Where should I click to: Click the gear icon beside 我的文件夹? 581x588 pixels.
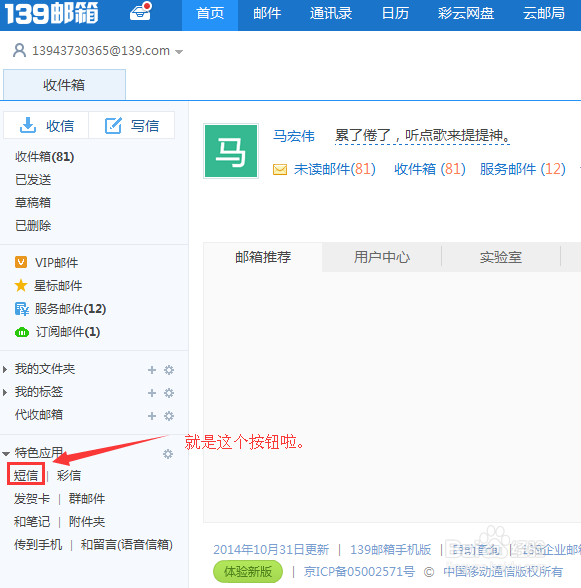[x=169, y=370]
